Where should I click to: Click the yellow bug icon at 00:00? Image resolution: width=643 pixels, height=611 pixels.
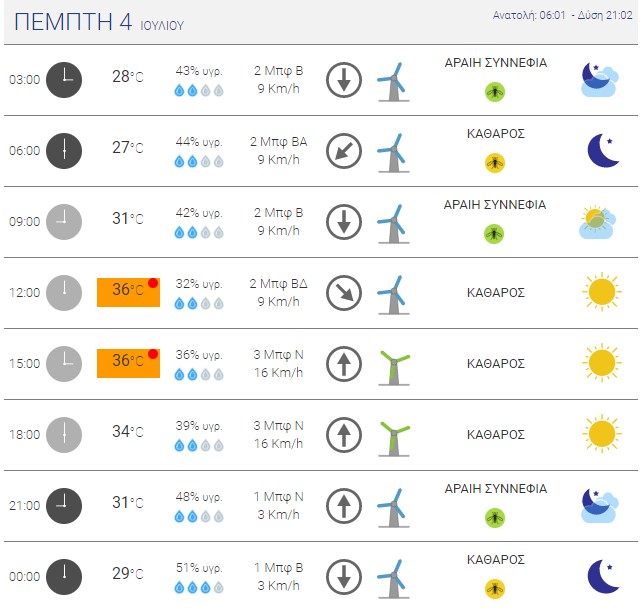495,588
